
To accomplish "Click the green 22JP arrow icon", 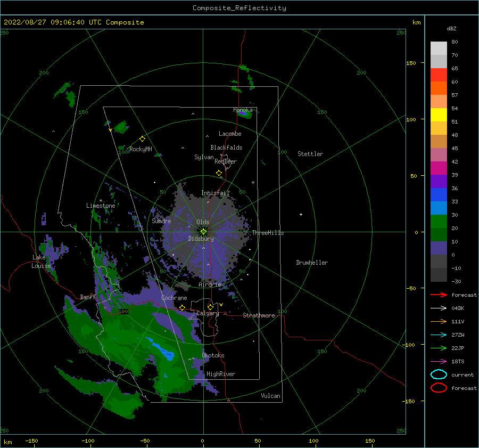I will pyautogui.click(x=439, y=348).
